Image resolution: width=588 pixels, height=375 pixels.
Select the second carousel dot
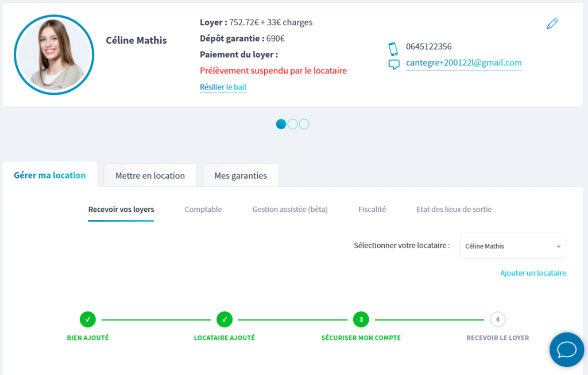click(x=293, y=124)
